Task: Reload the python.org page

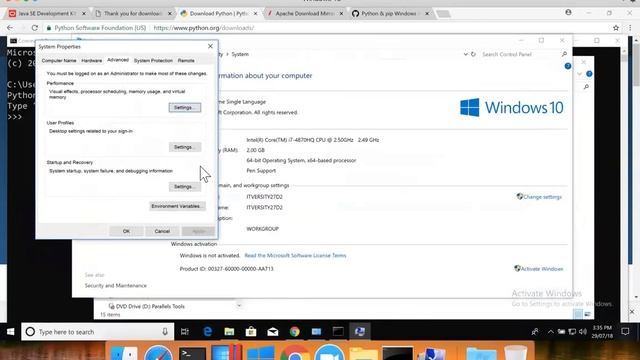Action: coord(35,28)
